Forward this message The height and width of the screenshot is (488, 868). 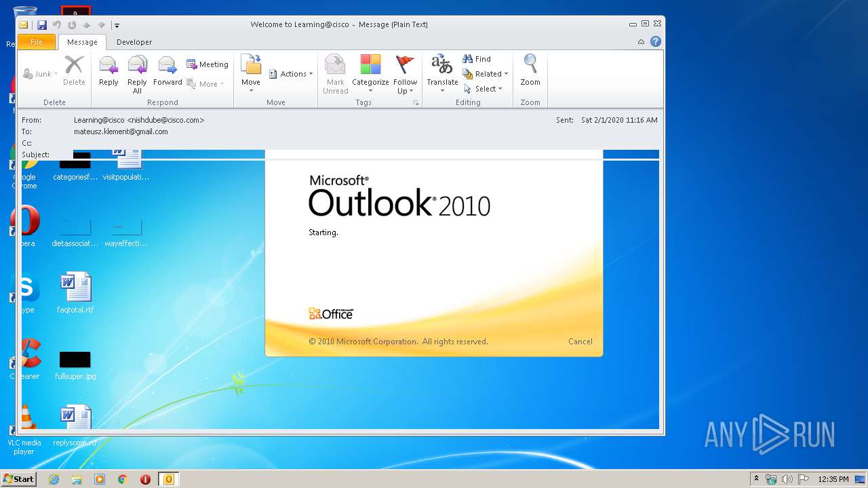click(167, 71)
